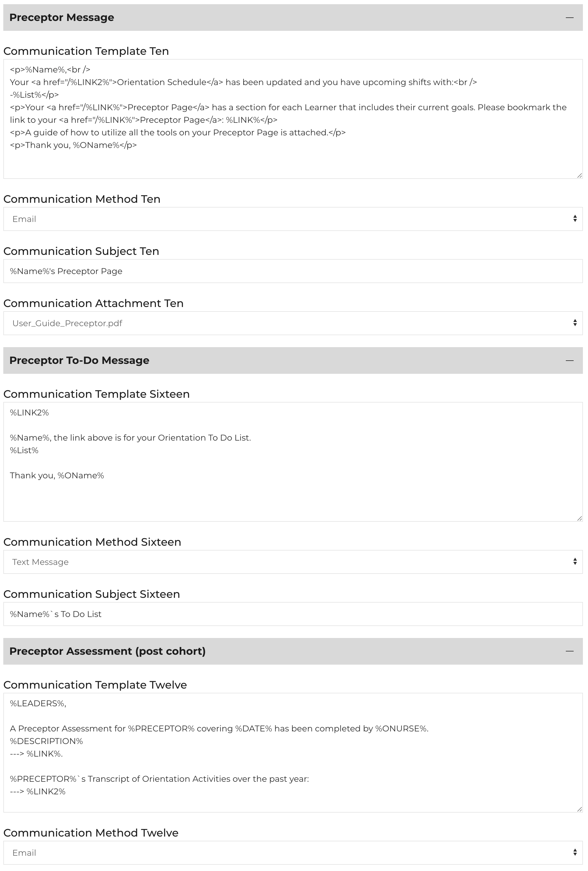Click the Preceptor Assessment (post cohort) header title

pos(107,651)
